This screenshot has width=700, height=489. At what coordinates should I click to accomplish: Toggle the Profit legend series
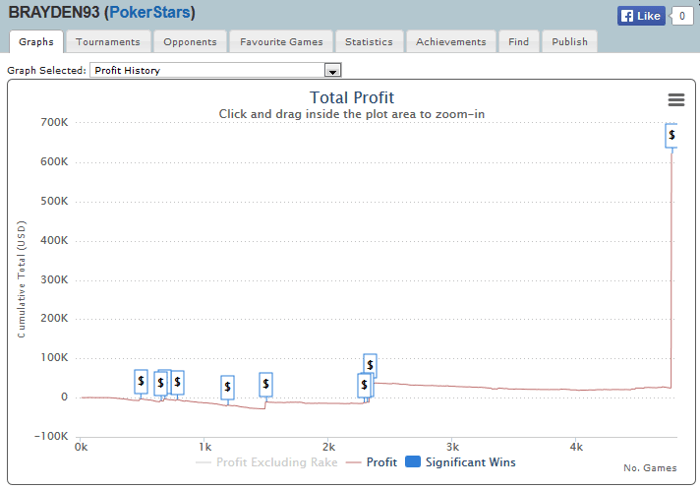pyautogui.click(x=371, y=462)
